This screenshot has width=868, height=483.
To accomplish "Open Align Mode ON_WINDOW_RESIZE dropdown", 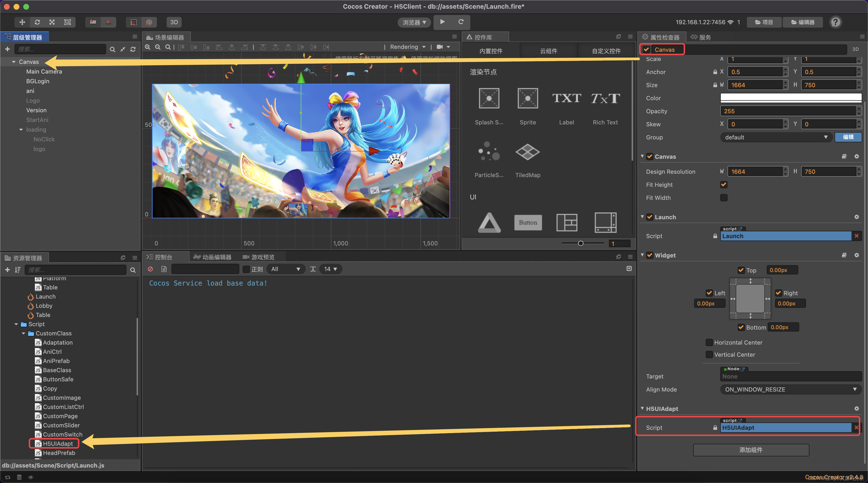I will click(791, 389).
